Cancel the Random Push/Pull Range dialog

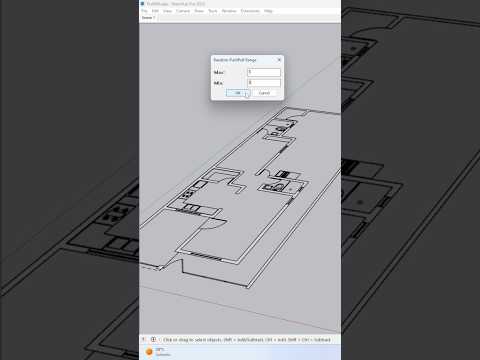[x=264, y=93]
